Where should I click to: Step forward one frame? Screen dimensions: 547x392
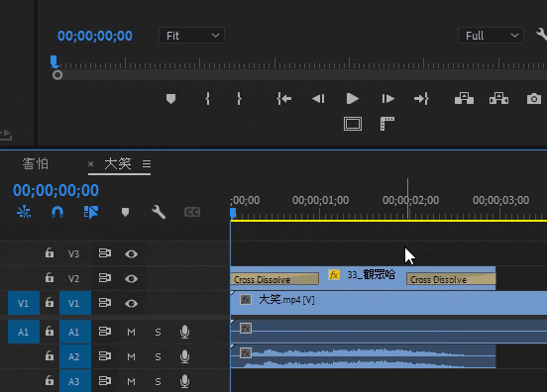[387, 99]
